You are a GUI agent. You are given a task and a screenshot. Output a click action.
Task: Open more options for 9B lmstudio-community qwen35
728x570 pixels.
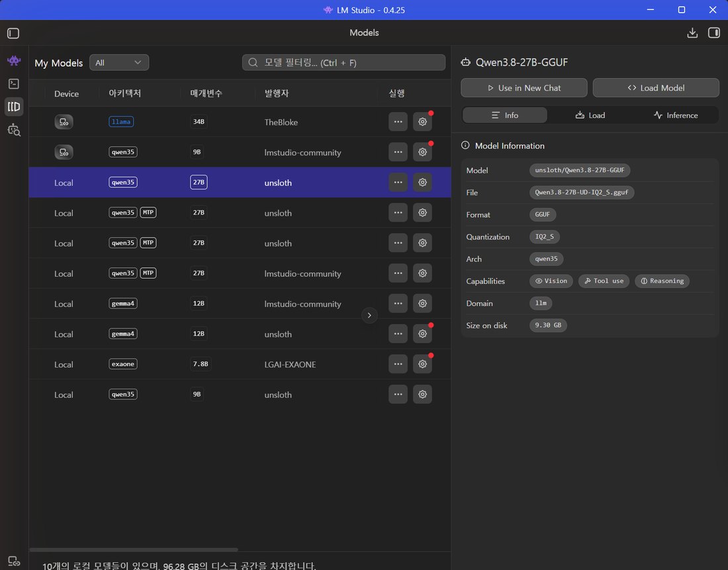pyautogui.click(x=398, y=152)
